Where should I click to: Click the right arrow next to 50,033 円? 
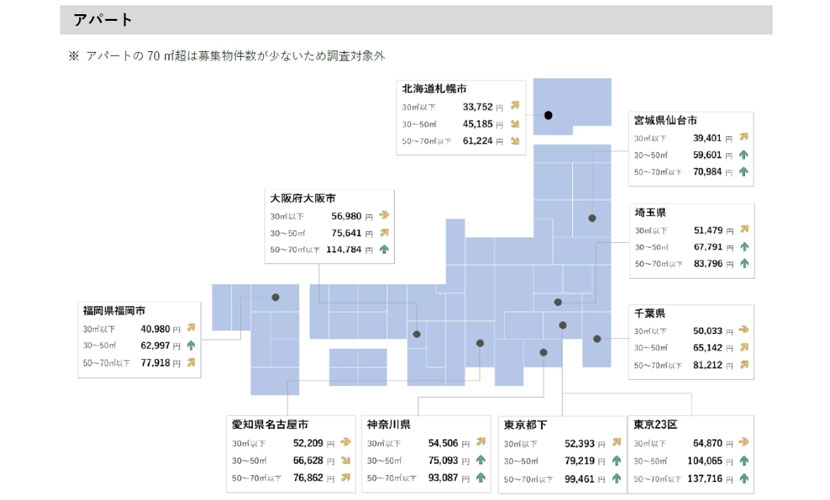744,330
